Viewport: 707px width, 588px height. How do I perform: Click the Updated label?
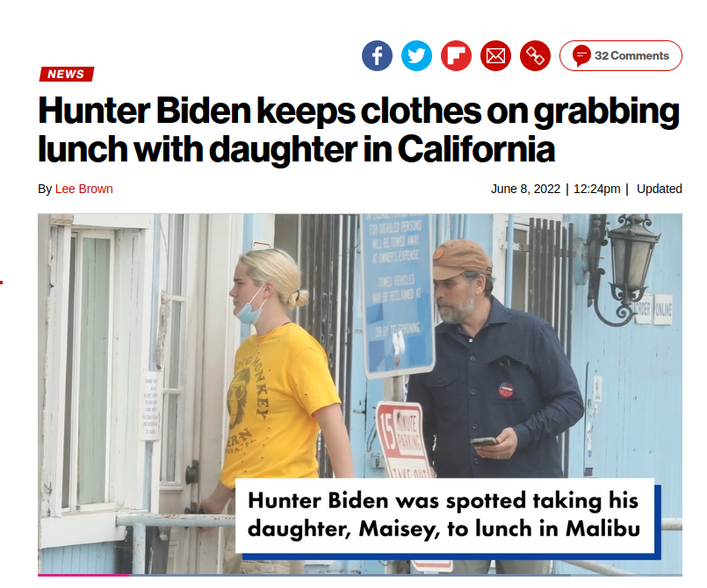660,189
